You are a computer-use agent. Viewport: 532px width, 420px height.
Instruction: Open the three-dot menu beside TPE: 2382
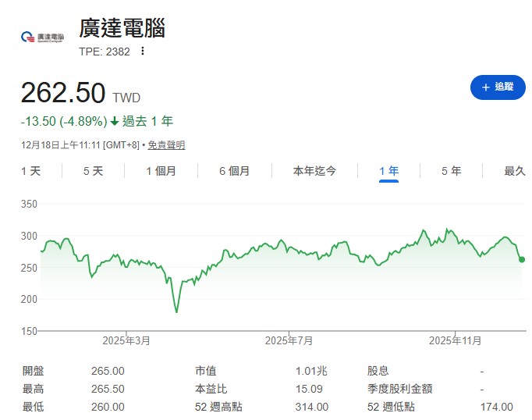pyautogui.click(x=143, y=51)
